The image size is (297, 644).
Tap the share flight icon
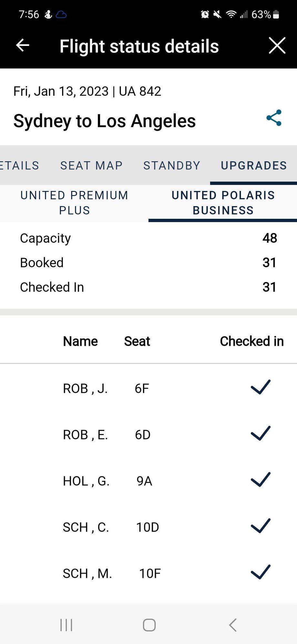click(274, 118)
